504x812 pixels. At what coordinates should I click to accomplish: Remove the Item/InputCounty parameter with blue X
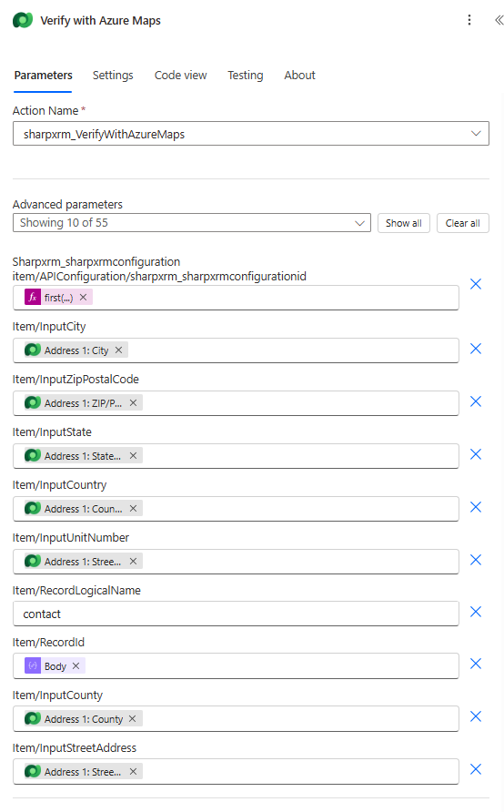point(476,716)
